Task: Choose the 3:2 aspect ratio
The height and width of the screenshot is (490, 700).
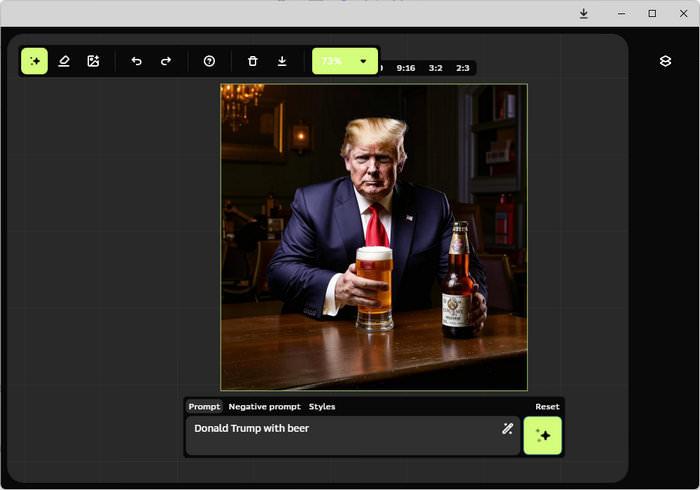Action: 436,68
